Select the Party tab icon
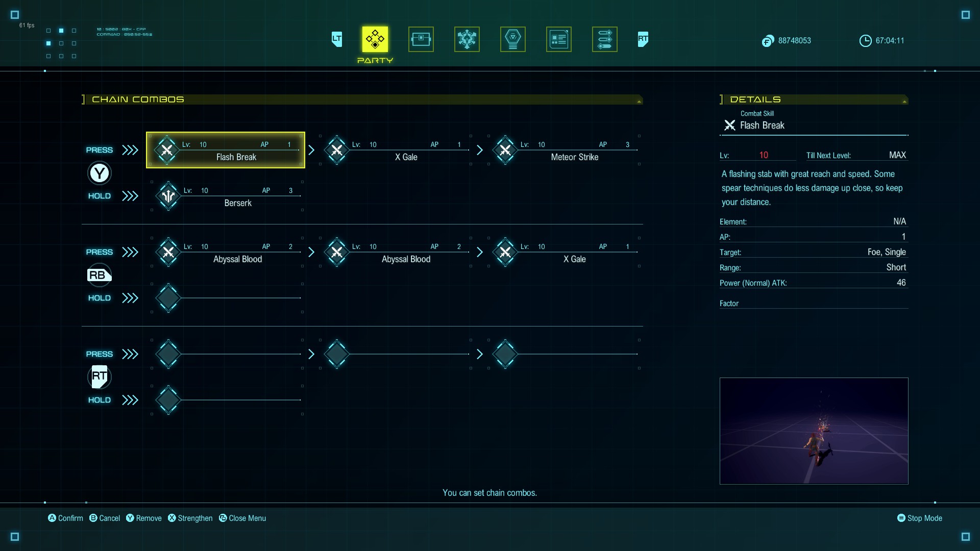 tap(375, 39)
